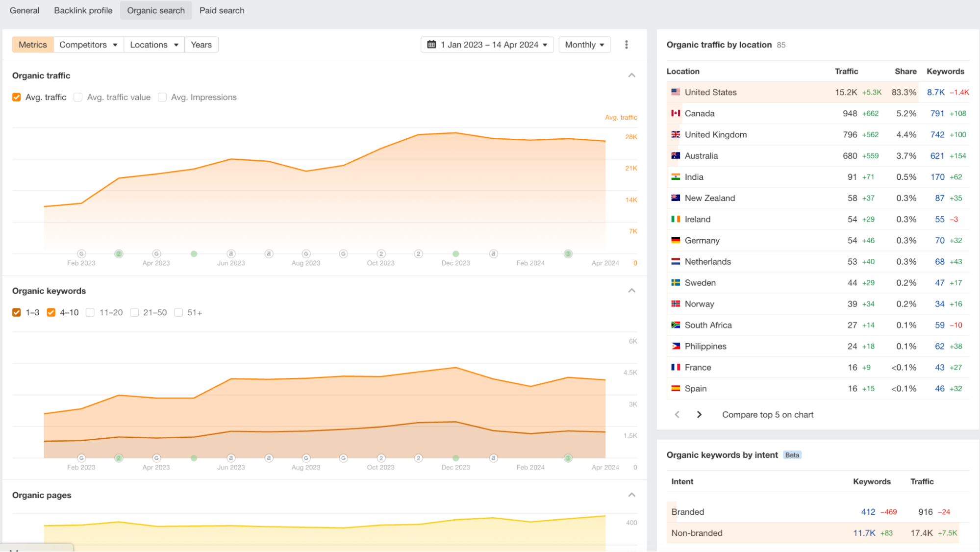Go to next page of locations
The width and height of the screenshot is (980, 552).
pyautogui.click(x=699, y=415)
